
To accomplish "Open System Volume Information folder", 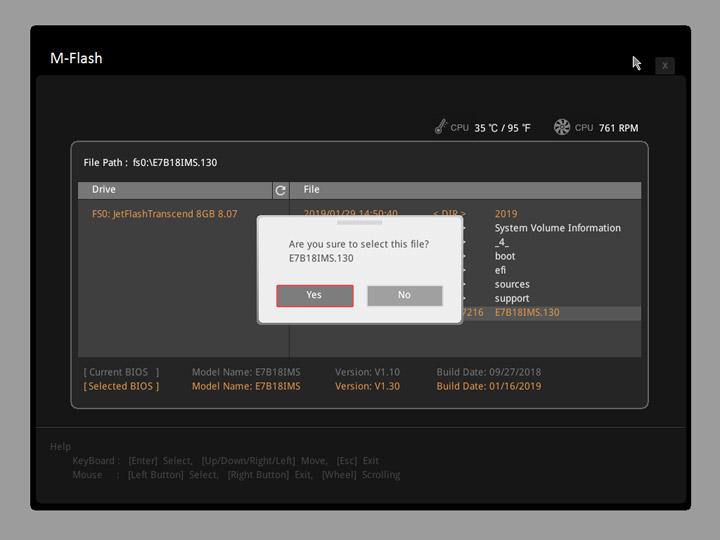I will click(557, 228).
